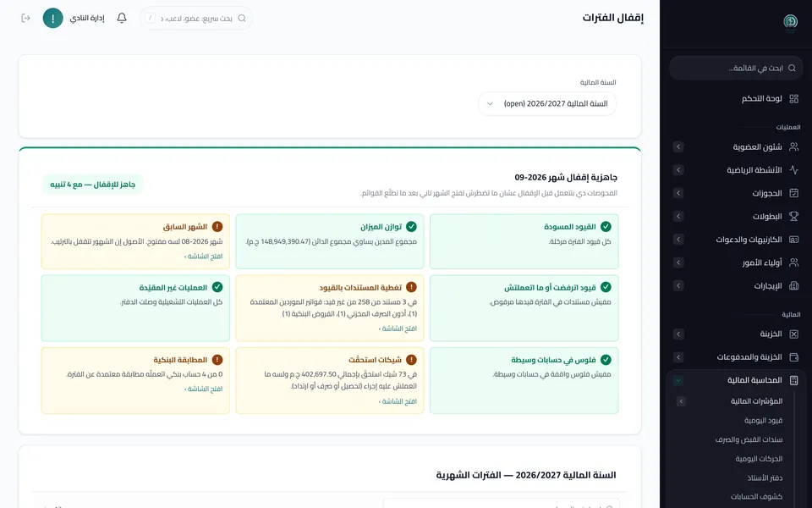Expand the الخزينة والمدفوعات section chevron
The image size is (812, 508).
[x=678, y=357]
